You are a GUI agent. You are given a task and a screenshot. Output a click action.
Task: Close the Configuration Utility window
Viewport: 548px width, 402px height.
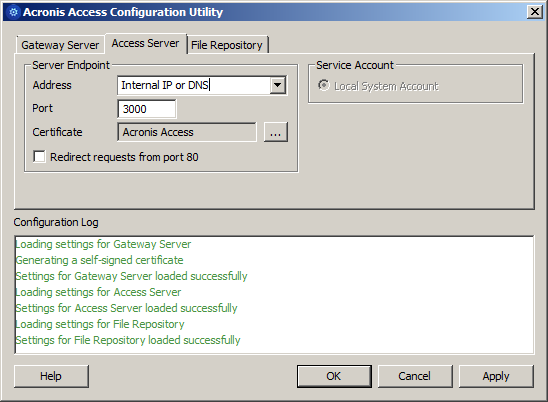coord(535,12)
